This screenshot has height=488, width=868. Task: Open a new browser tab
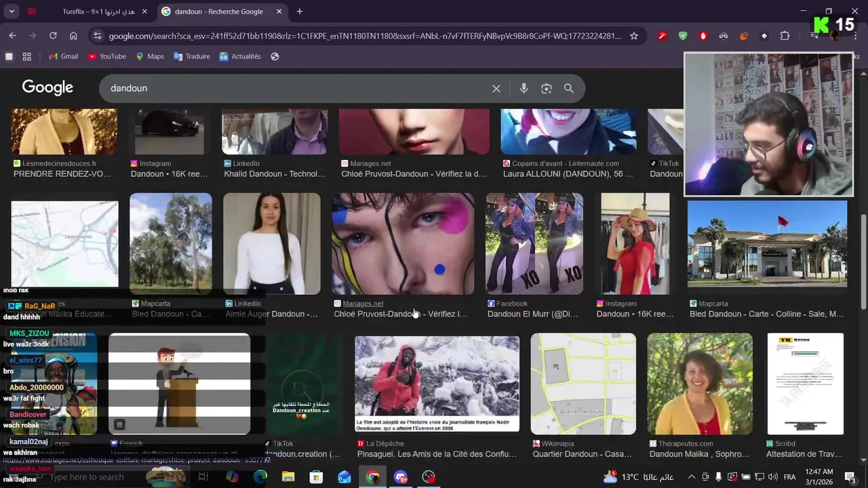(300, 12)
